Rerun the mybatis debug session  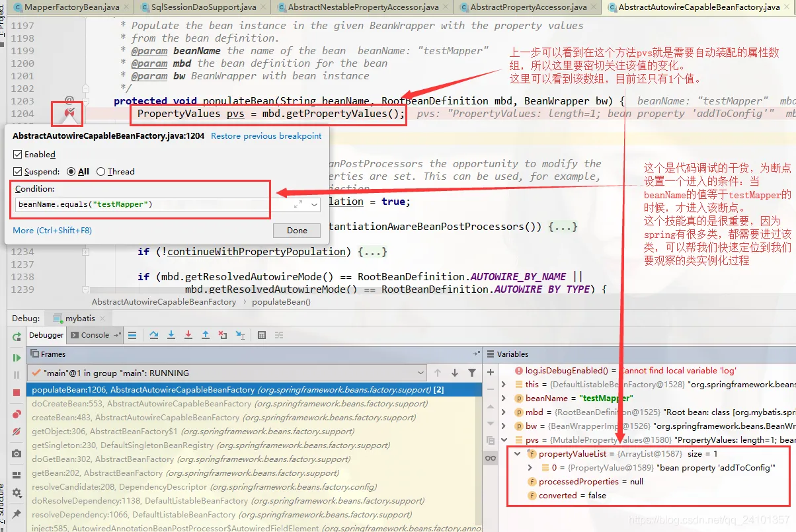pos(17,337)
